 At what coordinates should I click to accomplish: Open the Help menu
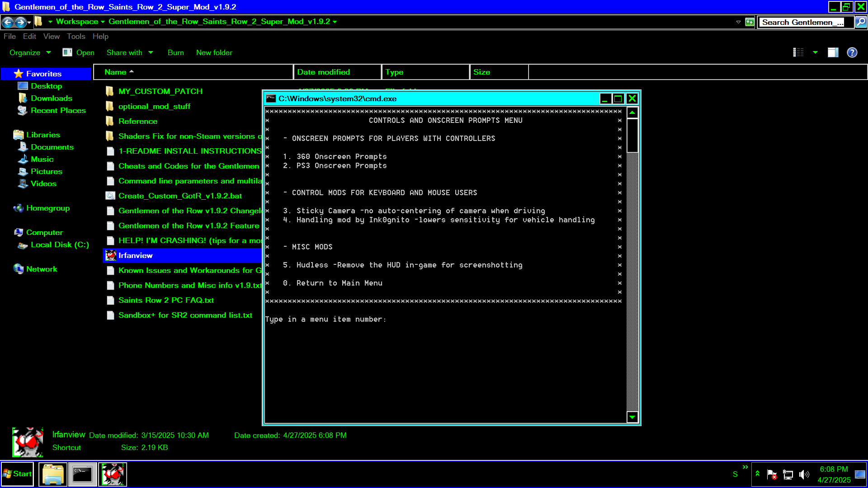(100, 37)
